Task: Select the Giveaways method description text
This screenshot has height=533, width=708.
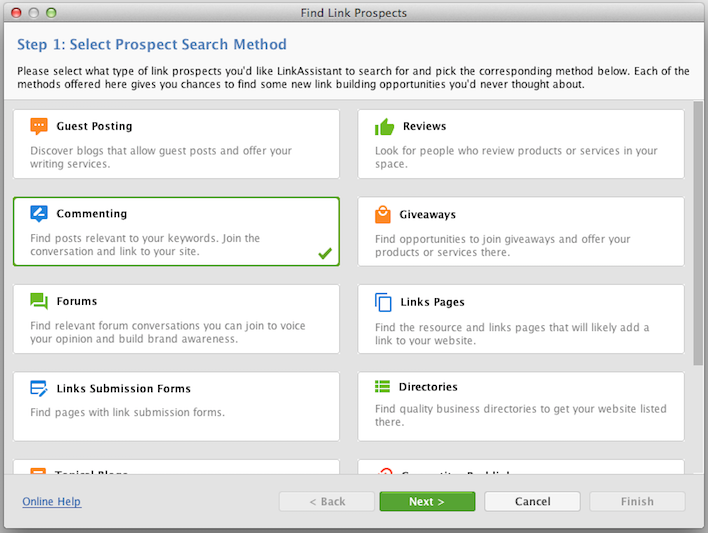Action: tap(503, 245)
